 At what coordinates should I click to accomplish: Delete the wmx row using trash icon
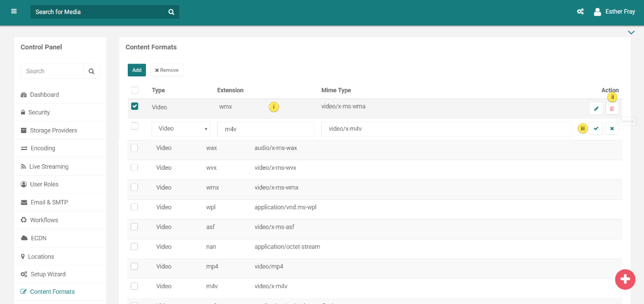tap(612, 109)
